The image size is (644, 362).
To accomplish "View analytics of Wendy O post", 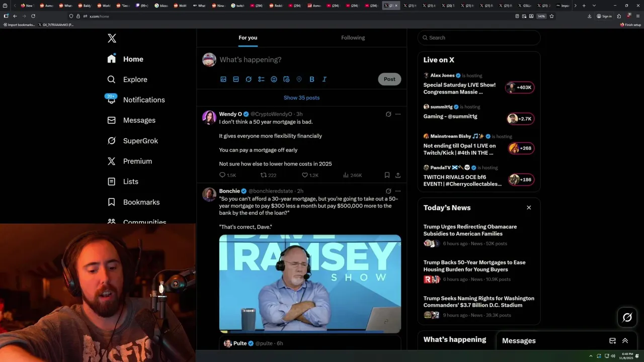I will tap(352, 175).
